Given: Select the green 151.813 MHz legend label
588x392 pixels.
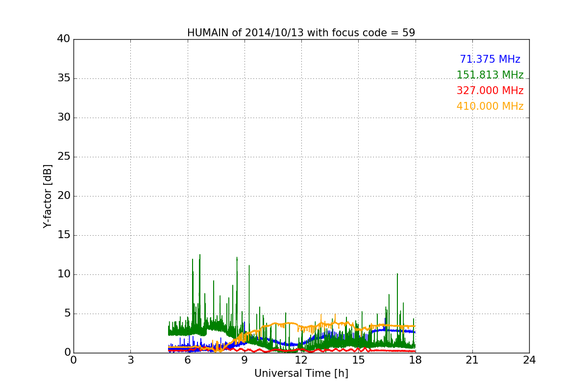Looking at the screenshot, I should coord(490,75).
